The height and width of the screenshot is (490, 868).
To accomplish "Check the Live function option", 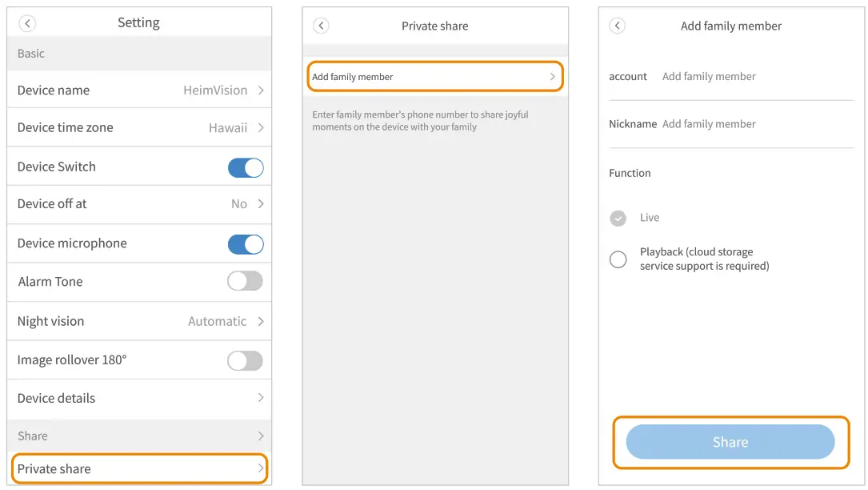I will 618,218.
